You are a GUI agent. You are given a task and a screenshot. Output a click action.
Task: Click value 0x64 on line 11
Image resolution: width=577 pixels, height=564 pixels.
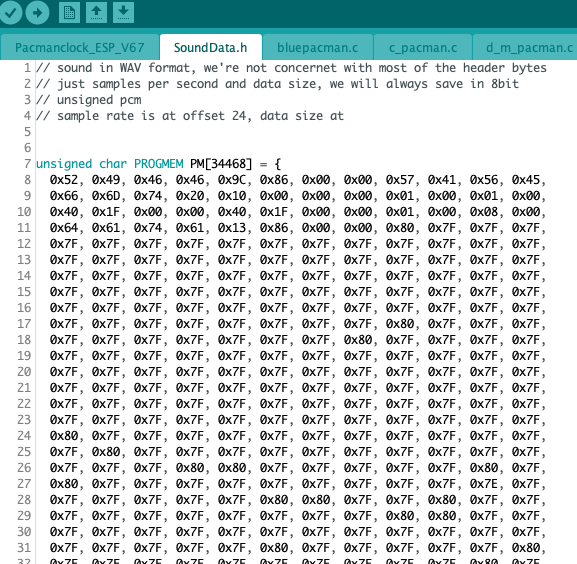click(64, 228)
